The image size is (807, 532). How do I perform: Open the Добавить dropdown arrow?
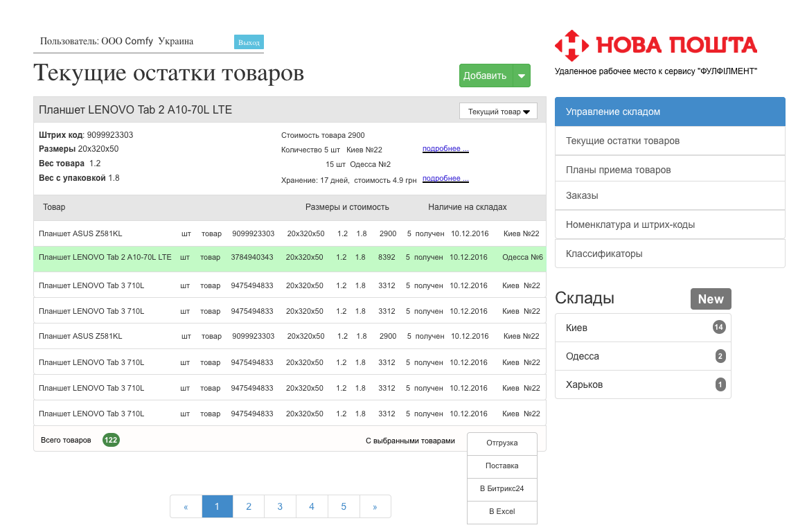coord(522,76)
